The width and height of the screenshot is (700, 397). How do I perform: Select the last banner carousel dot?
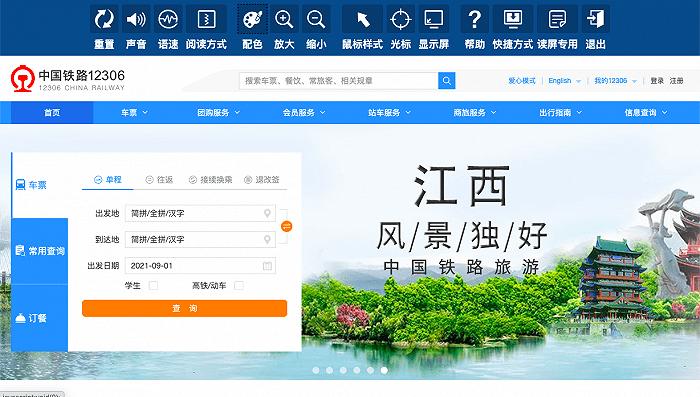click(x=384, y=370)
